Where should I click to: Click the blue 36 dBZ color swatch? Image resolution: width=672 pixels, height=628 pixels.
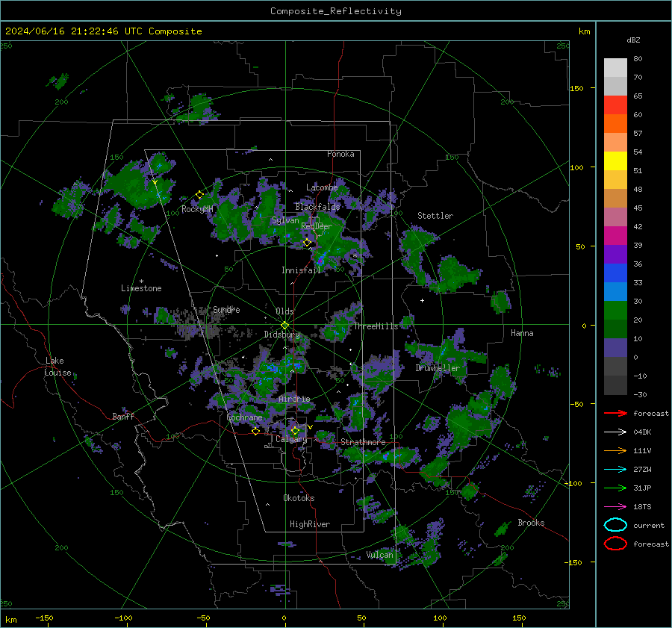coord(615,273)
